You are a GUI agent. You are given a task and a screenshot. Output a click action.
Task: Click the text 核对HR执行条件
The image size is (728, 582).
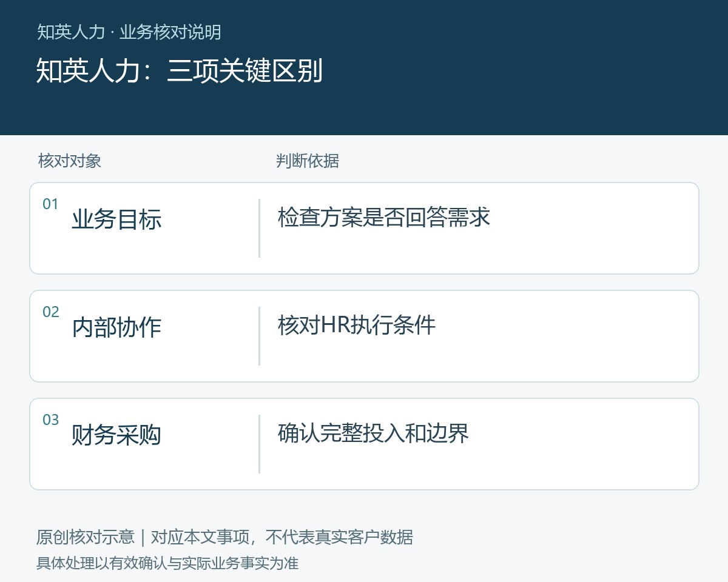(x=357, y=325)
